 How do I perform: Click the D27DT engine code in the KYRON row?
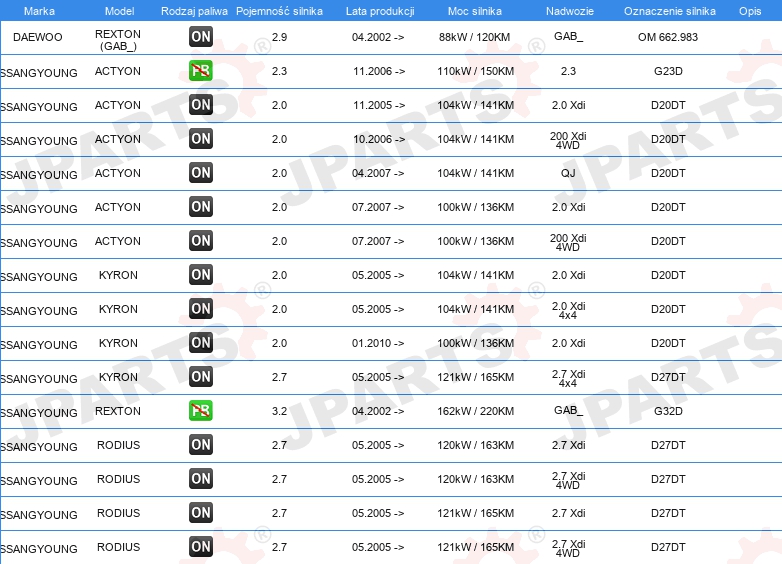click(x=668, y=377)
